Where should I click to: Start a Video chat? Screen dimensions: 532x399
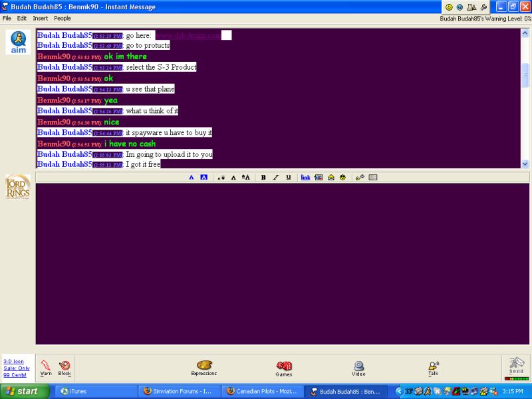point(358,368)
